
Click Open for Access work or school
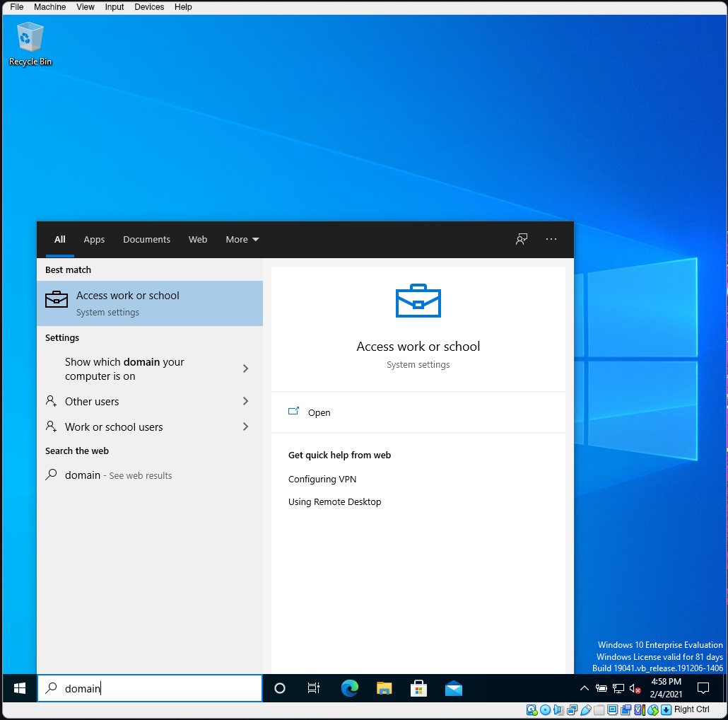tap(319, 412)
